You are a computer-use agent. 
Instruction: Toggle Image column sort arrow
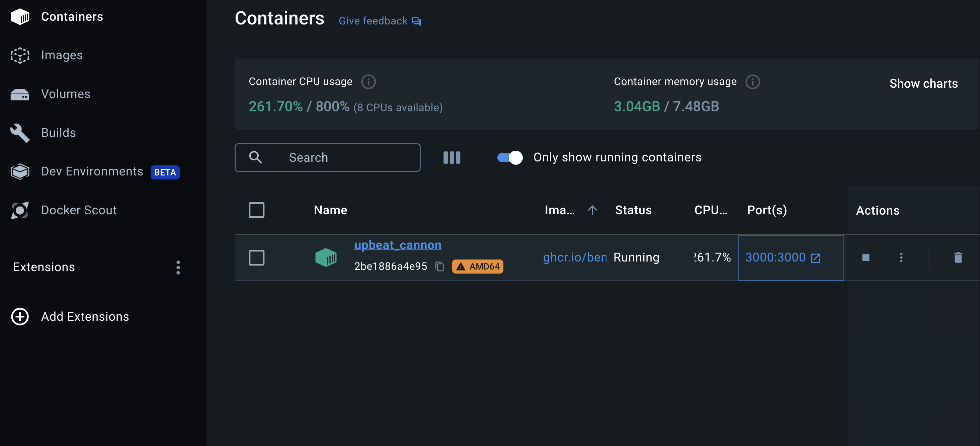(x=592, y=210)
